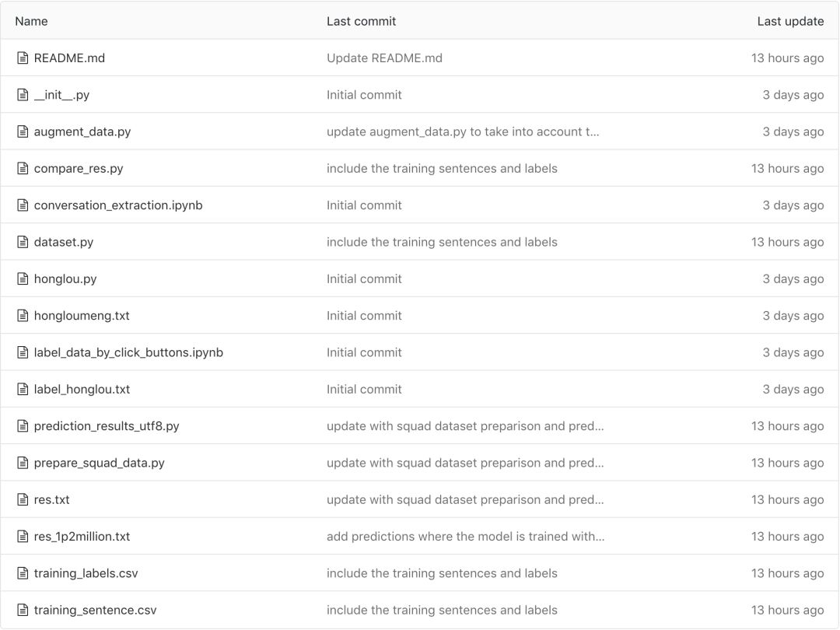This screenshot has width=840, height=630.
Task: Click the file icon next to res.txt
Action: 23,500
